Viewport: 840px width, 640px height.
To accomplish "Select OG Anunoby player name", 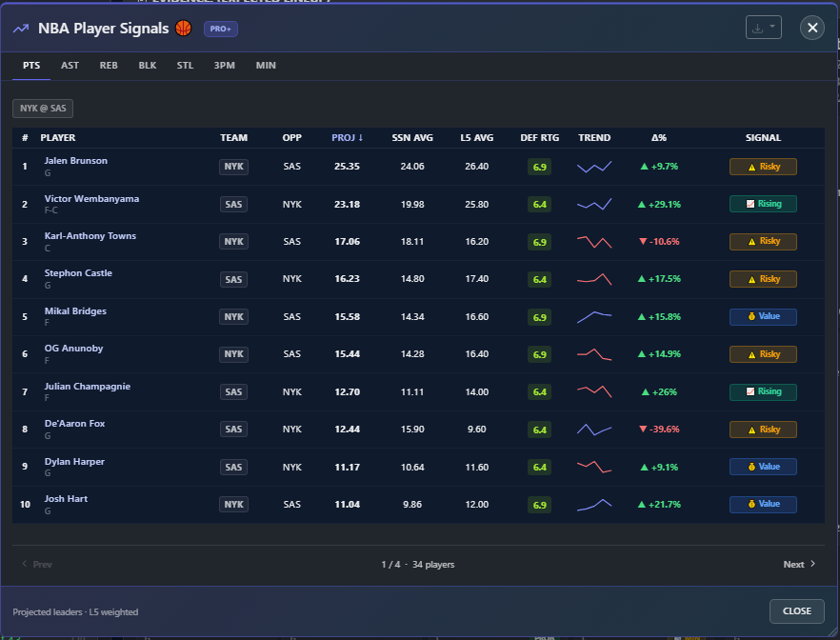I will coord(73,349).
